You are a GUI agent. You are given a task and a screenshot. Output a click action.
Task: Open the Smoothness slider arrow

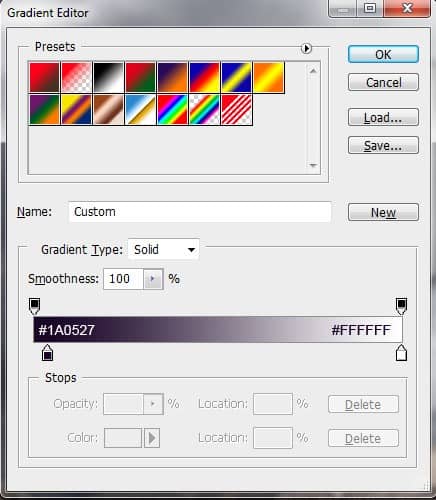coord(153,279)
